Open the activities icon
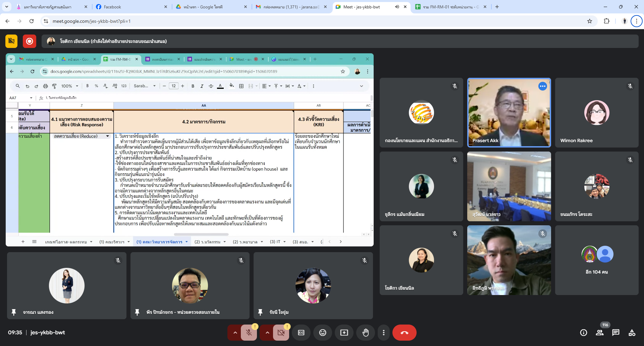Screen dimensions: 644x346 tap(632, 333)
